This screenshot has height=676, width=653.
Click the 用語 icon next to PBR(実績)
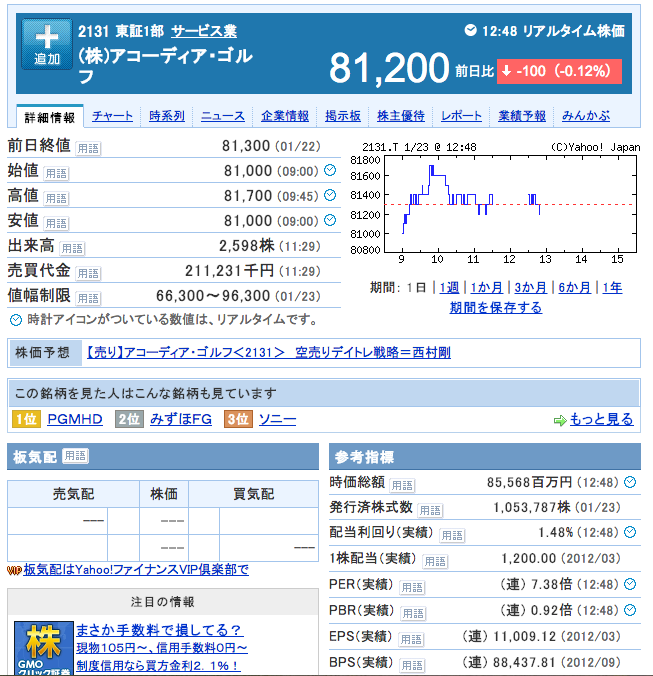coord(413,613)
